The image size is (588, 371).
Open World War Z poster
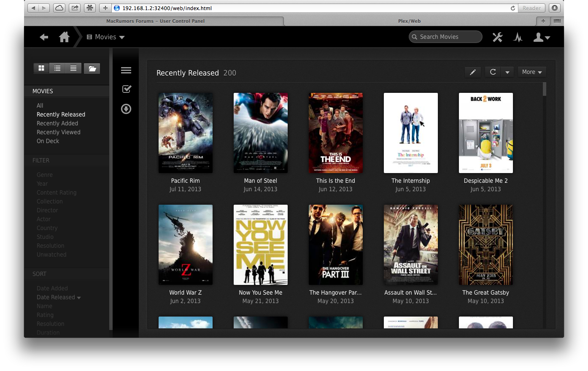coord(186,245)
